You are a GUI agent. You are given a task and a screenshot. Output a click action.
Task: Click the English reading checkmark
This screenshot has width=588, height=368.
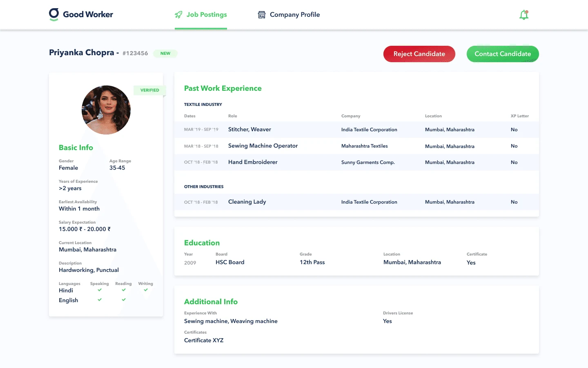(124, 300)
